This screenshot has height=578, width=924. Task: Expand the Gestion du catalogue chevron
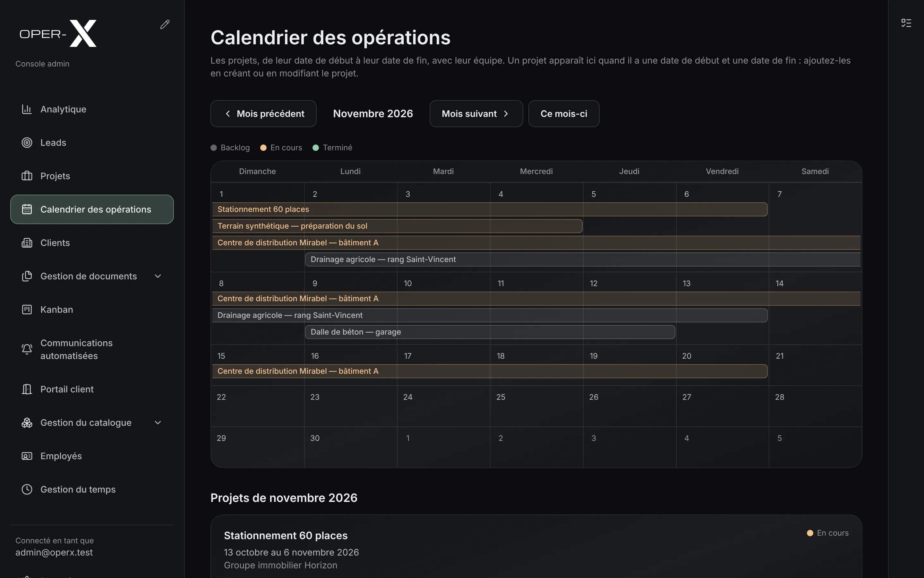158,423
